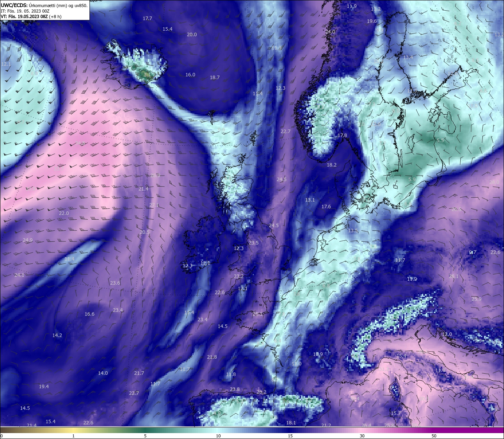Click the valid time 'VT: Fös. 19.05.2023 08Z (+8 h)'
Viewport: 504px width, 439px height.
[31, 17]
